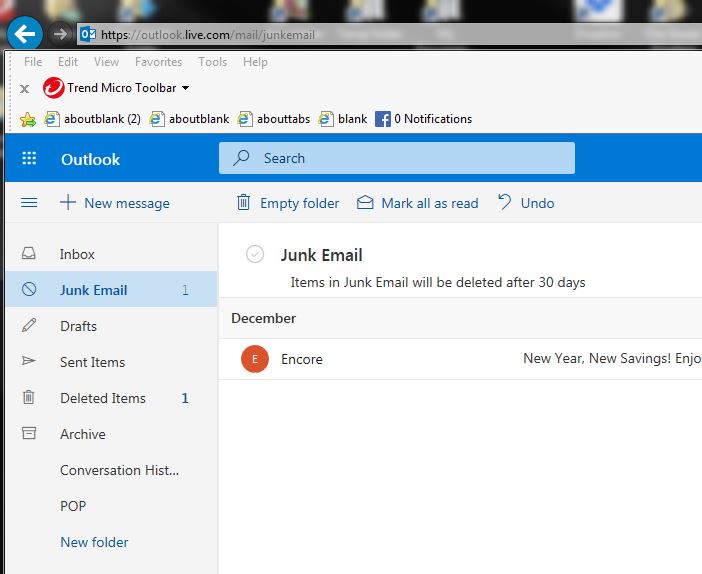Click the Junk Email unread count 1
Screen dimensions: 702x574
coord(185,290)
